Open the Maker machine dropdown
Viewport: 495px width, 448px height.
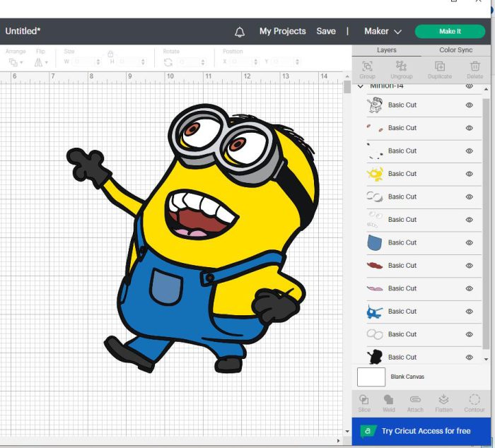(383, 31)
